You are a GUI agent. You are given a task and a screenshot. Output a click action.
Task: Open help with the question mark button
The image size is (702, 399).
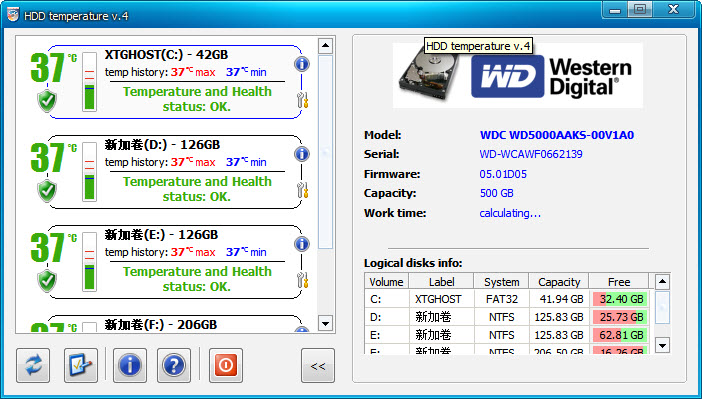(174, 365)
